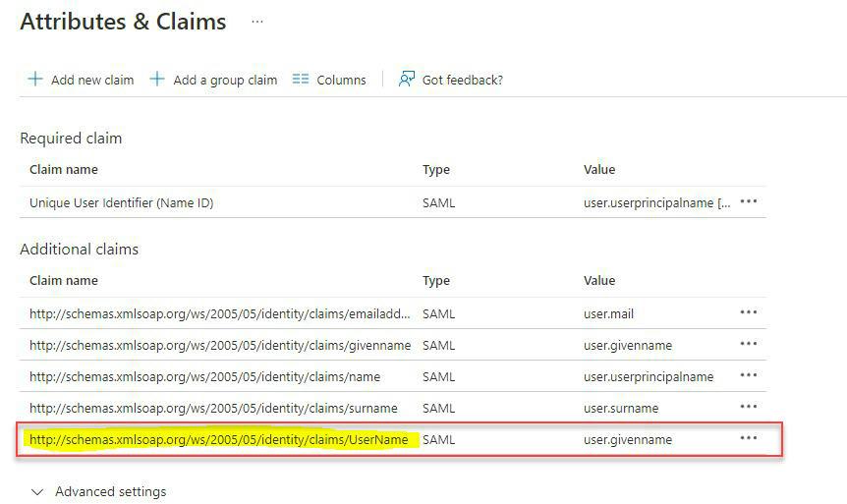Click Add new claim label
Viewport: 847px width, 504px height.
[92, 80]
